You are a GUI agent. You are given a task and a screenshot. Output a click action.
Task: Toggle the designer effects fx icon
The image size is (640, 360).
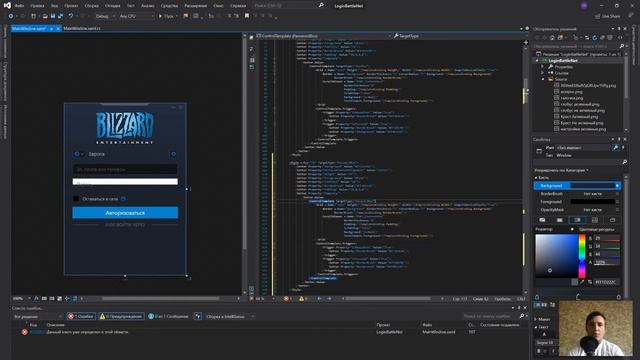pos(36,298)
